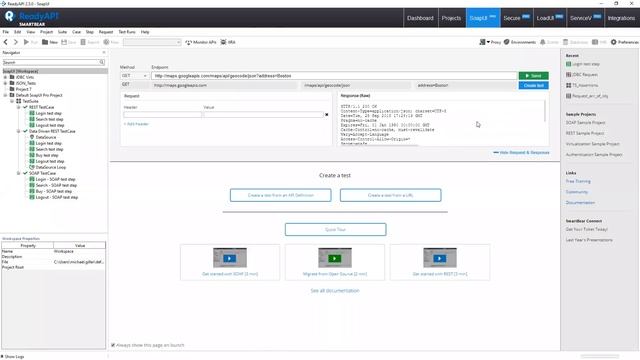Open the Environments toolbar option
Image resolution: width=640 pixels, height=360 pixels.
520,42
